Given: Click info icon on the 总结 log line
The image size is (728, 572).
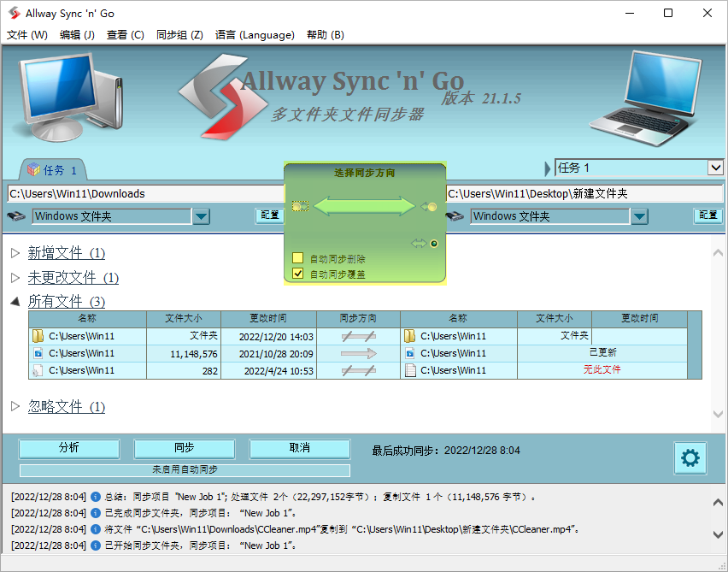Looking at the screenshot, I should point(96,497).
